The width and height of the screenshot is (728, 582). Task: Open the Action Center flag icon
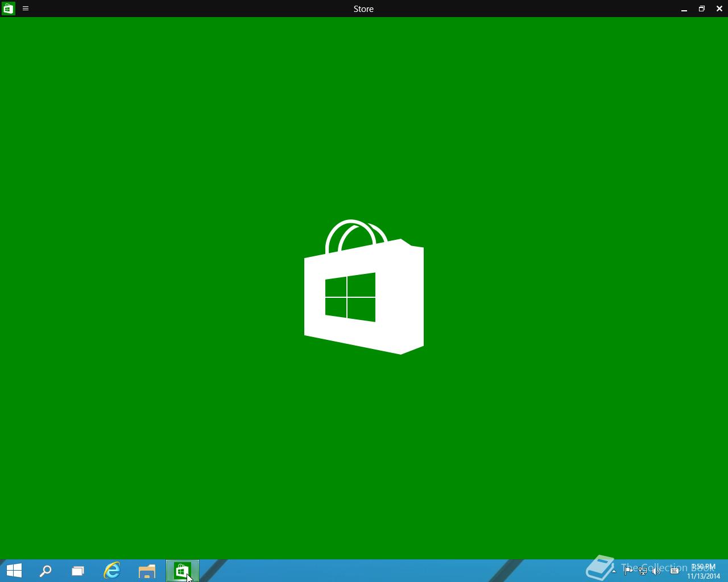pos(628,571)
